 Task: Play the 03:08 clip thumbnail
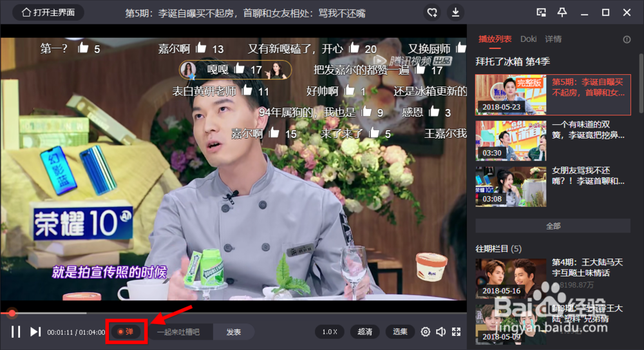pos(511,187)
